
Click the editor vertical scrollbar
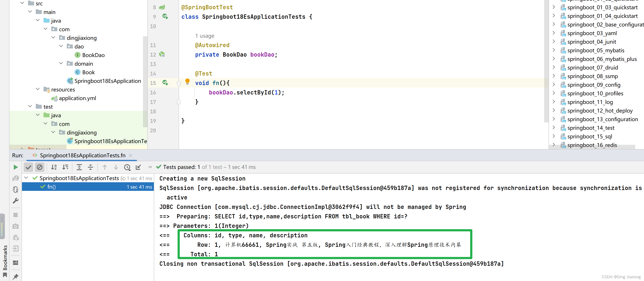pyautogui.click(x=546, y=61)
